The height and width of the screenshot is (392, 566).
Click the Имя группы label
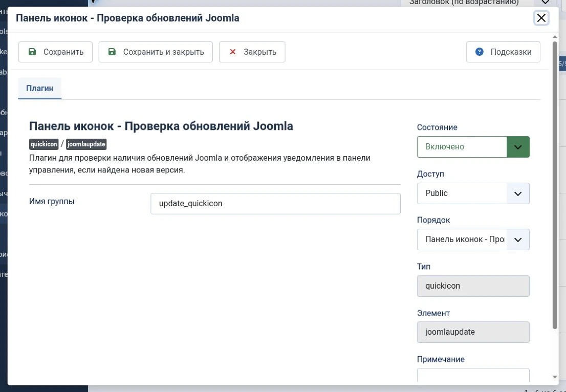[x=52, y=201]
